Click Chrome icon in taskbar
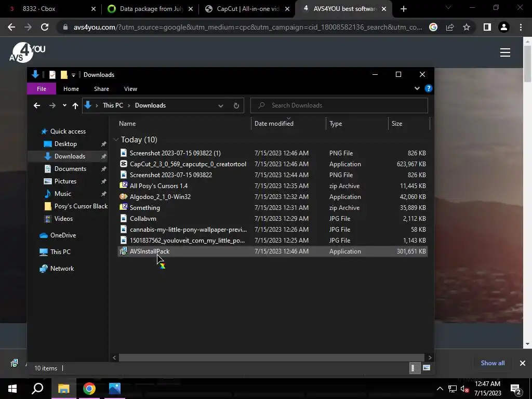Screen dimensions: 532x399 click(x=89, y=389)
